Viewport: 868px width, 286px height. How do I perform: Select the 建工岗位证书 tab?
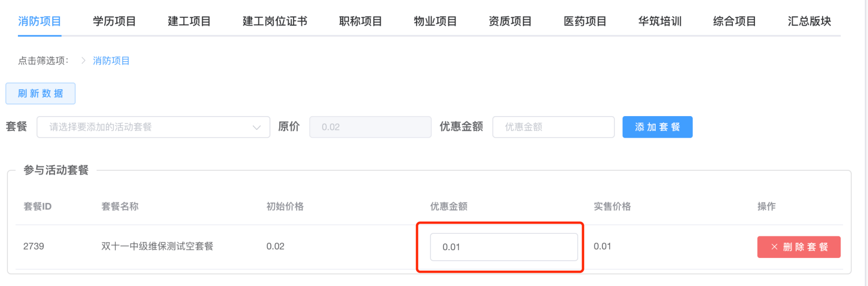275,22
